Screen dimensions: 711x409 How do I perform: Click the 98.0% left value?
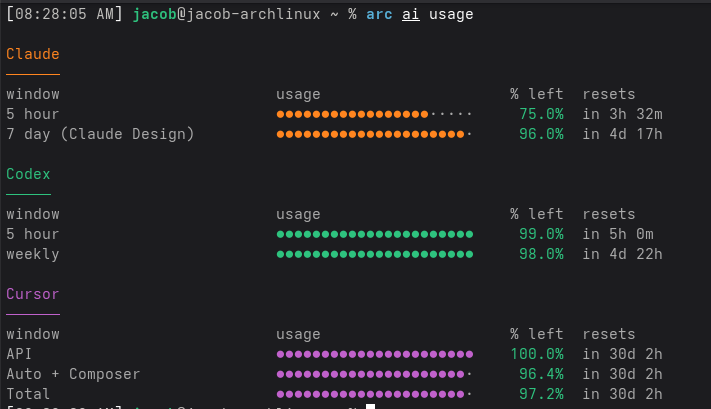pyautogui.click(x=541, y=254)
